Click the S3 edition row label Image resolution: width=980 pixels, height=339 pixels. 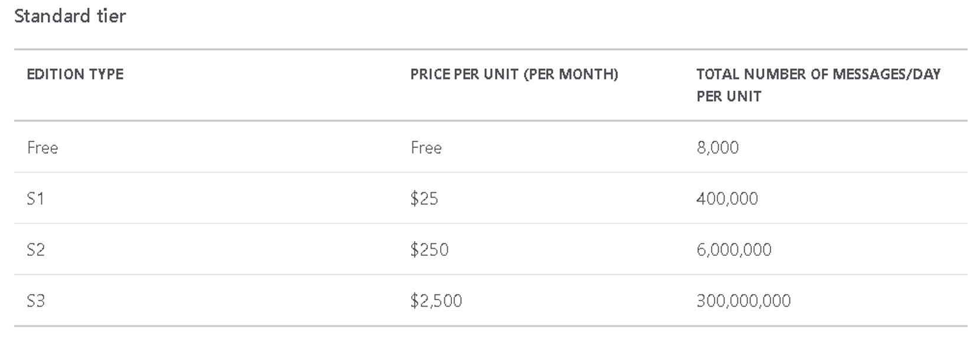pos(35,301)
